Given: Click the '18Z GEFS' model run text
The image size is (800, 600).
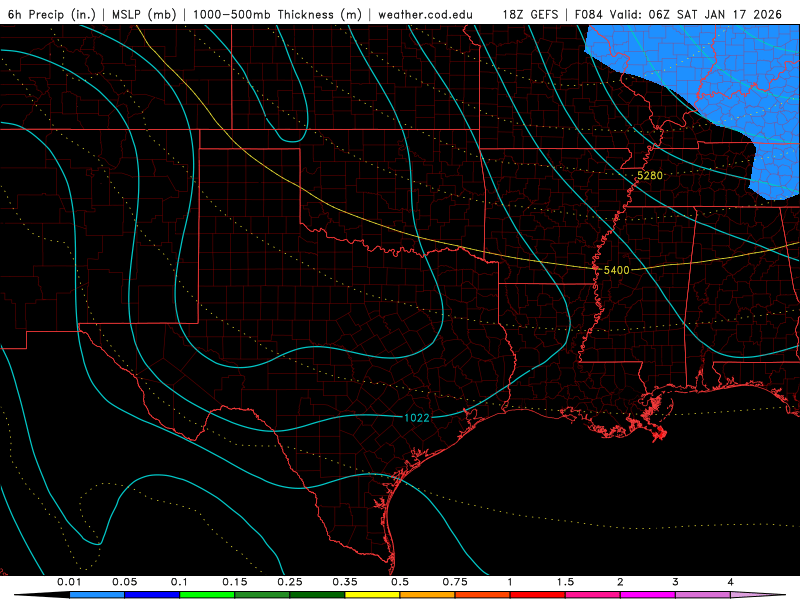Looking at the screenshot, I should tap(531, 14).
